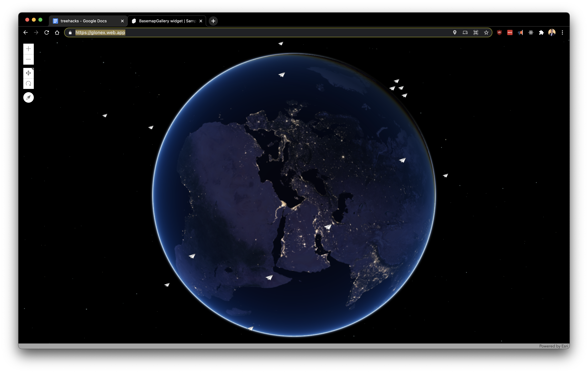Select the rotate navigation tool
Image resolution: width=588 pixels, height=373 pixels.
point(28,84)
